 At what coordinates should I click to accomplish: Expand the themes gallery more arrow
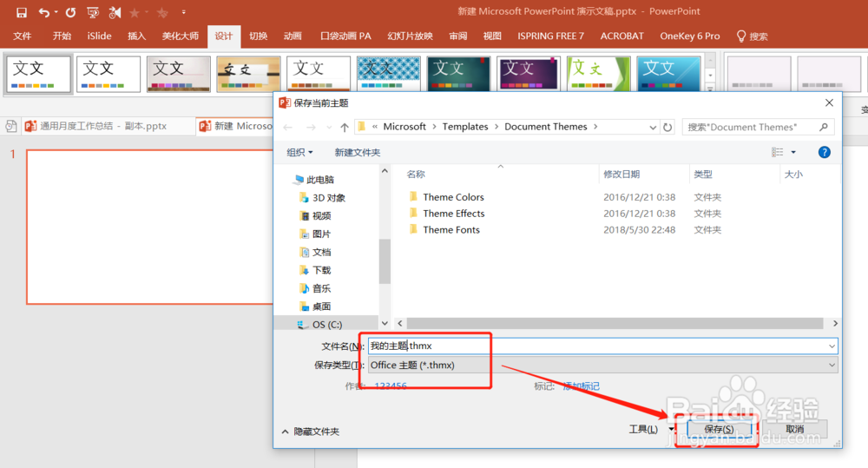pyautogui.click(x=710, y=88)
